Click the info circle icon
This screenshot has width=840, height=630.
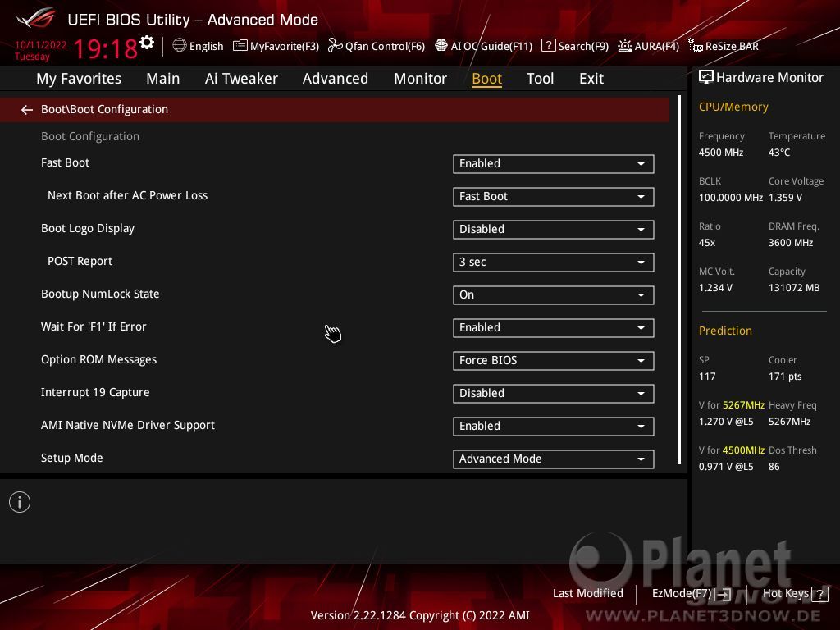click(x=20, y=502)
